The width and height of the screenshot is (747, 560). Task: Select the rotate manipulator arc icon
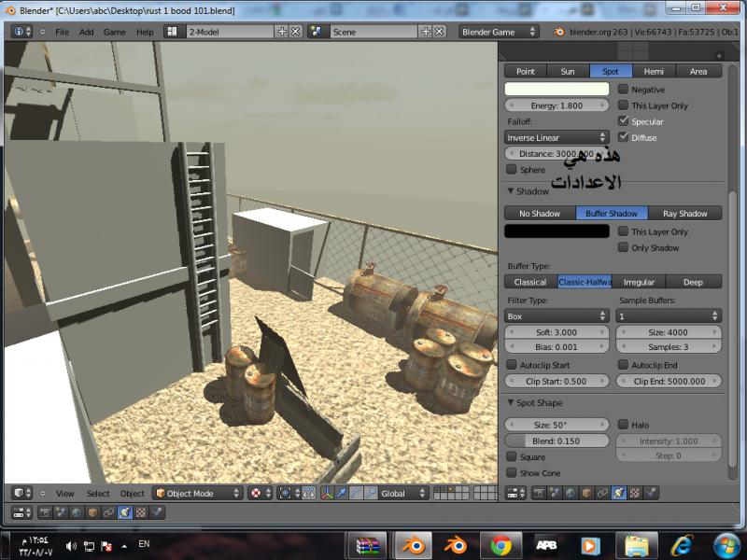coord(356,494)
